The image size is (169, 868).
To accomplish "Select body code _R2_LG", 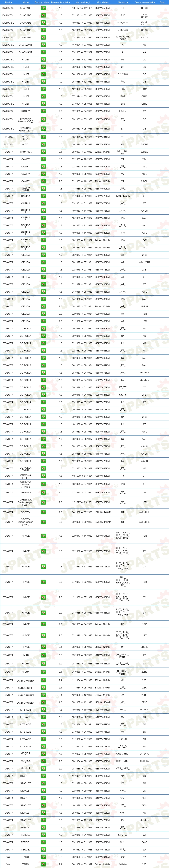I will (123, 739).
